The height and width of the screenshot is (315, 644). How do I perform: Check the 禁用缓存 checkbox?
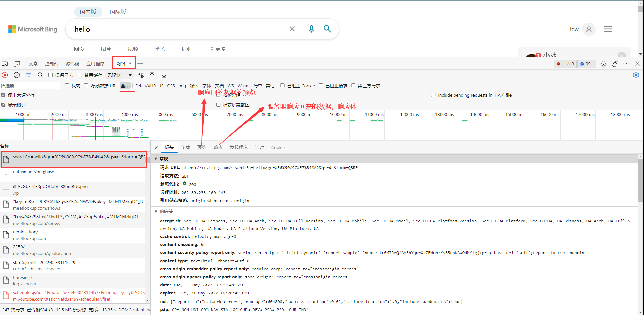click(80, 75)
